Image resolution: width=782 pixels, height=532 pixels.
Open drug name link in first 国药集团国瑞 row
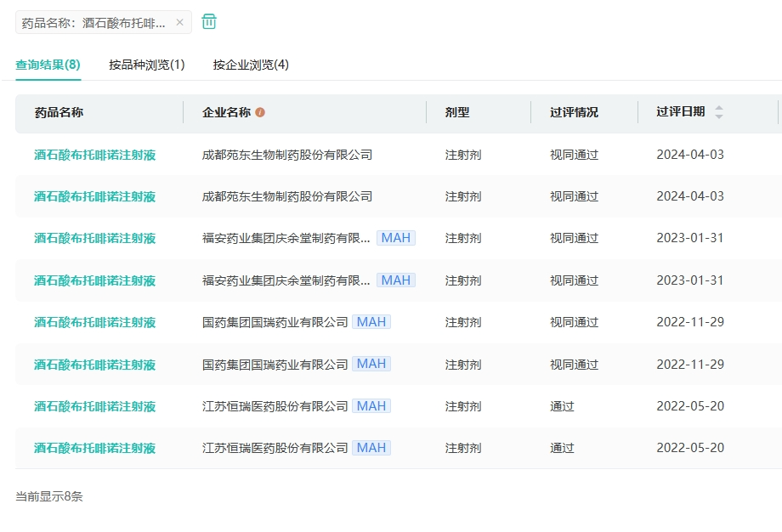click(94, 322)
